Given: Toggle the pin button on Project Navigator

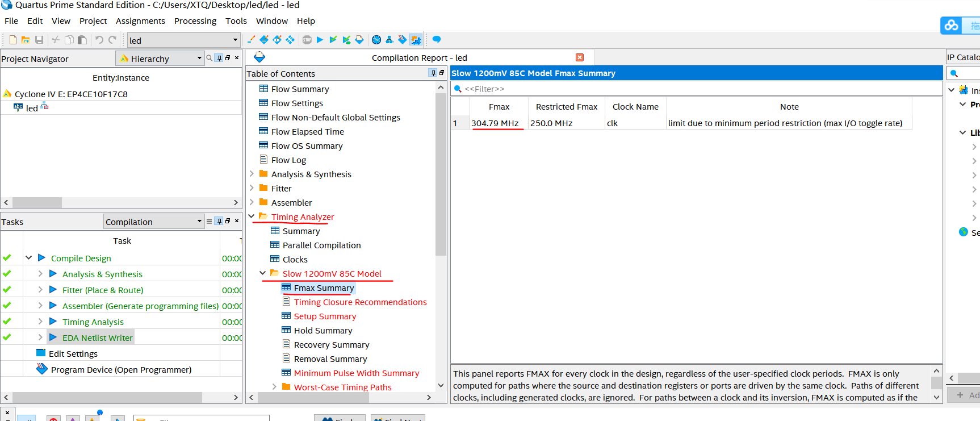Looking at the screenshot, I should point(219,58).
